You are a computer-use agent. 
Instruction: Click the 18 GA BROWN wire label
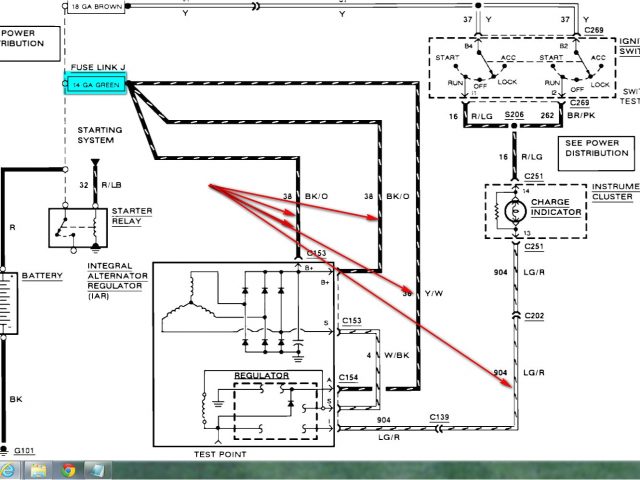[102, 6]
